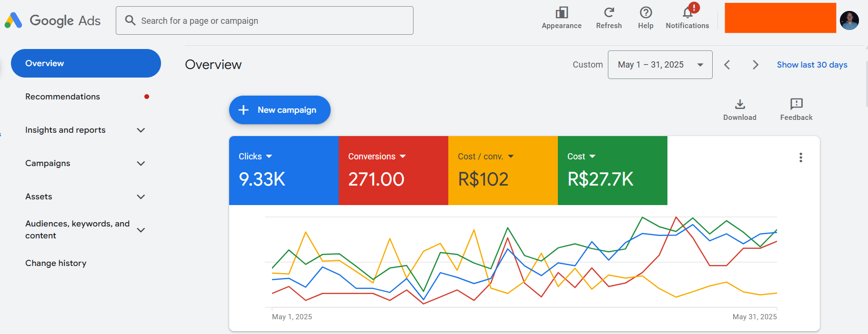This screenshot has width=868, height=334.
Task: Go to previous date range
Action: point(727,65)
